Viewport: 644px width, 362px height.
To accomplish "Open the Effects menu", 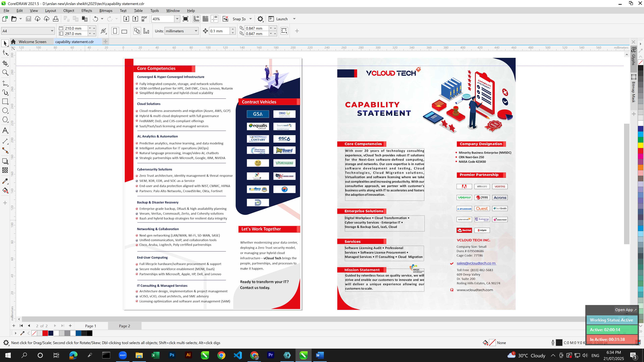I will (x=87, y=11).
